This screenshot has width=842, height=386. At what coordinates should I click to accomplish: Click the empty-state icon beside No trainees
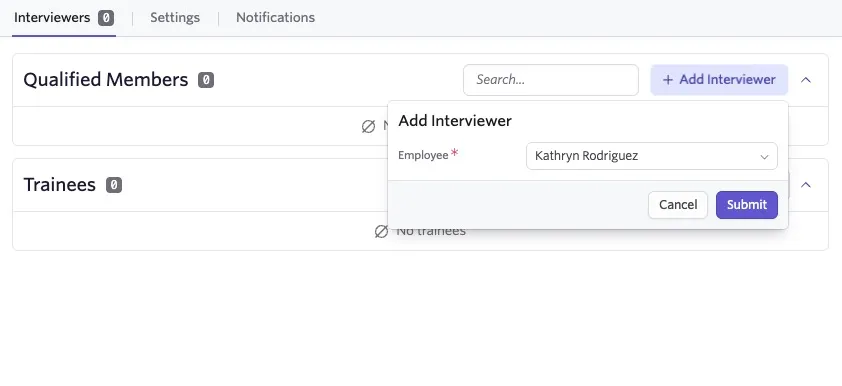tap(381, 231)
